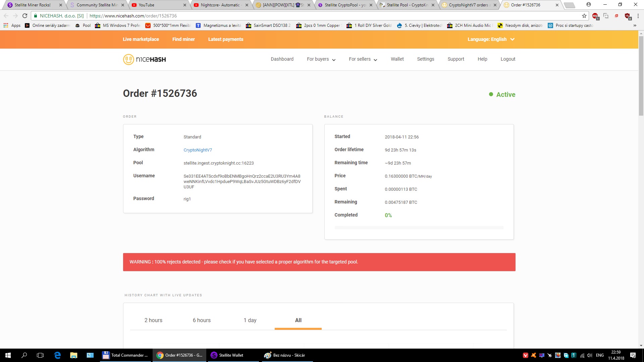Open Pool bookmark

coord(83,25)
